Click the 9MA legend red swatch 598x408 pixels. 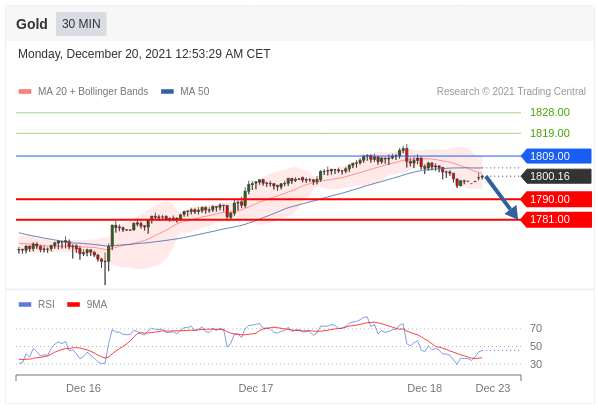73,304
